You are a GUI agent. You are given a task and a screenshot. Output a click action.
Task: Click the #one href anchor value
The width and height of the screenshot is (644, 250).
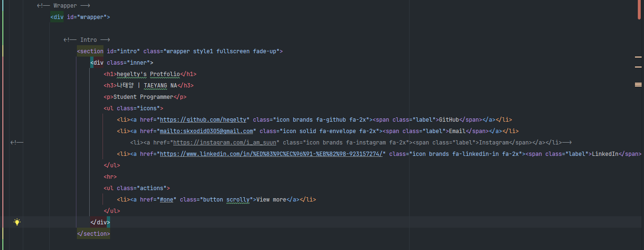coord(167,200)
